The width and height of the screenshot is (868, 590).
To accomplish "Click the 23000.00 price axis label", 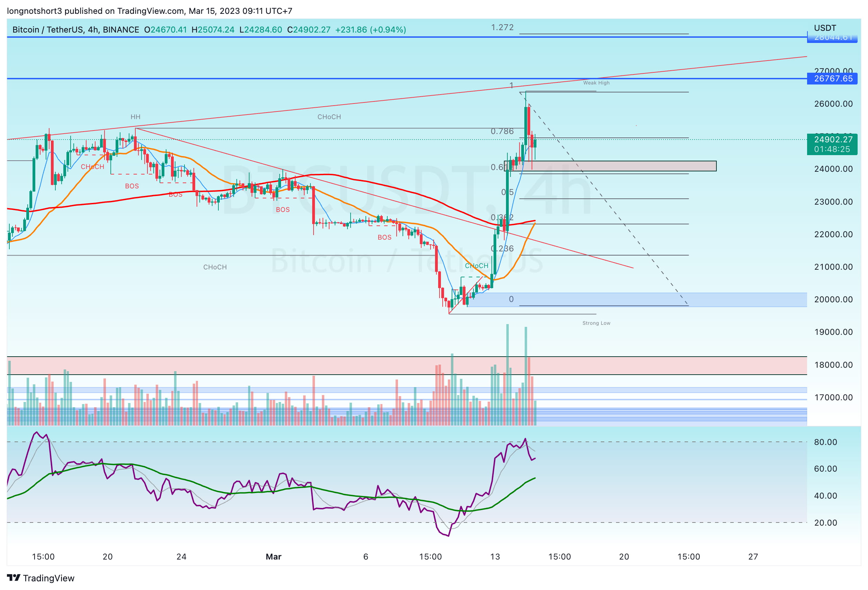I will [833, 202].
